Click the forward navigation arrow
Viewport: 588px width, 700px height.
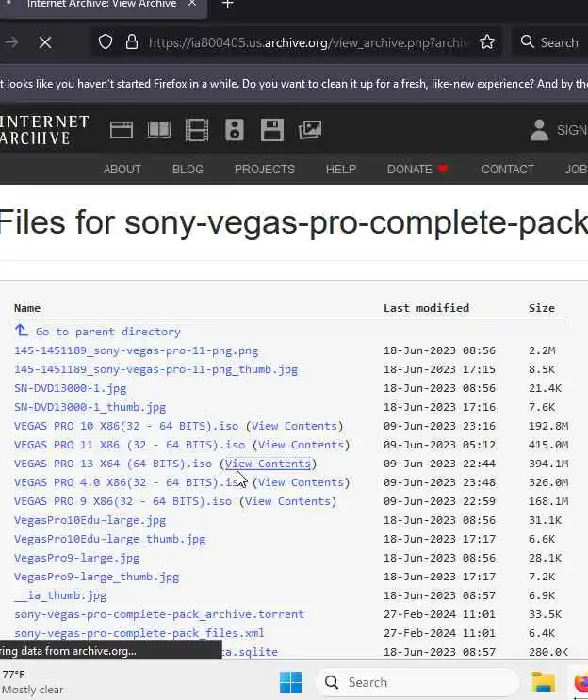point(11,42)
